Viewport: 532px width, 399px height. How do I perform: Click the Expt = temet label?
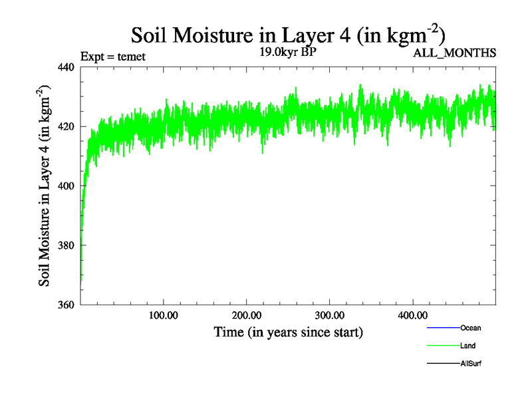(x=112, y=57)
